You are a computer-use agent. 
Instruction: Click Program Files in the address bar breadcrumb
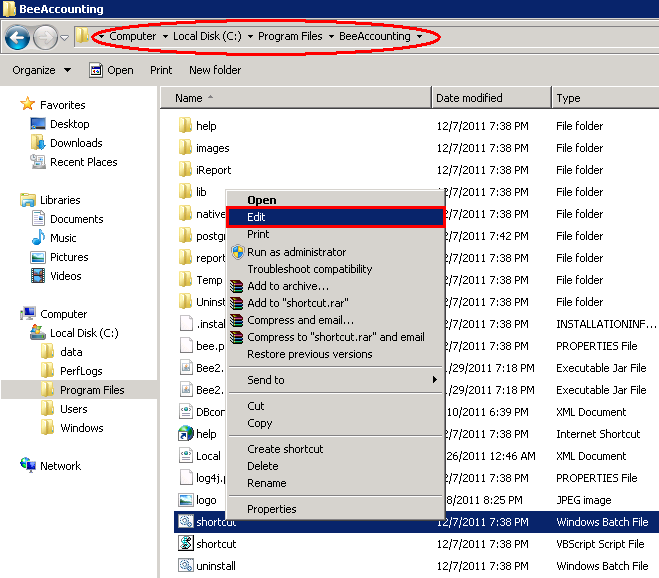coord(290,36)
